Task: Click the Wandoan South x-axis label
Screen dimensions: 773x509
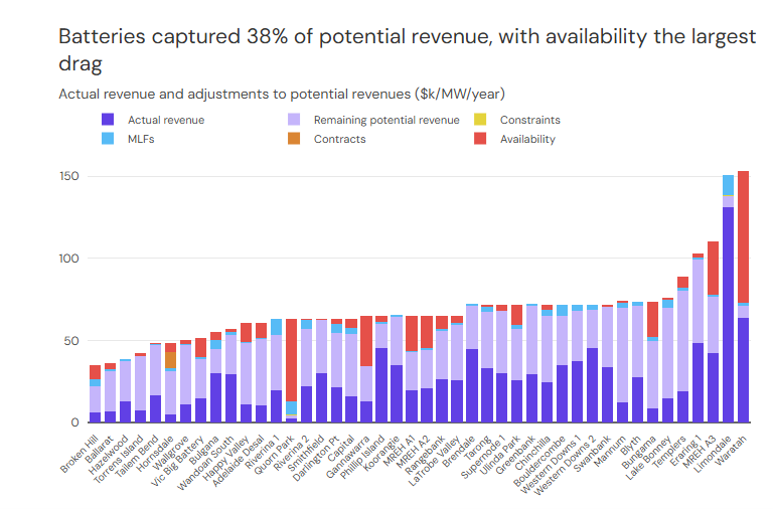Action: 206,463
